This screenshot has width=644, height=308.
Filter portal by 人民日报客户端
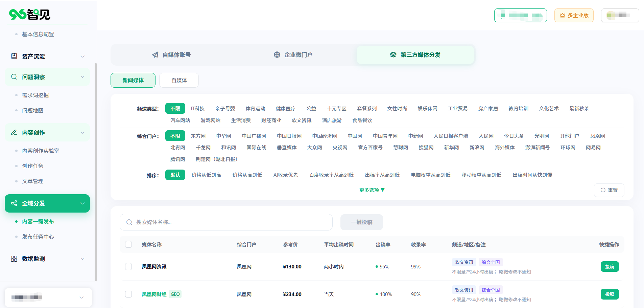tap(451, 136)
